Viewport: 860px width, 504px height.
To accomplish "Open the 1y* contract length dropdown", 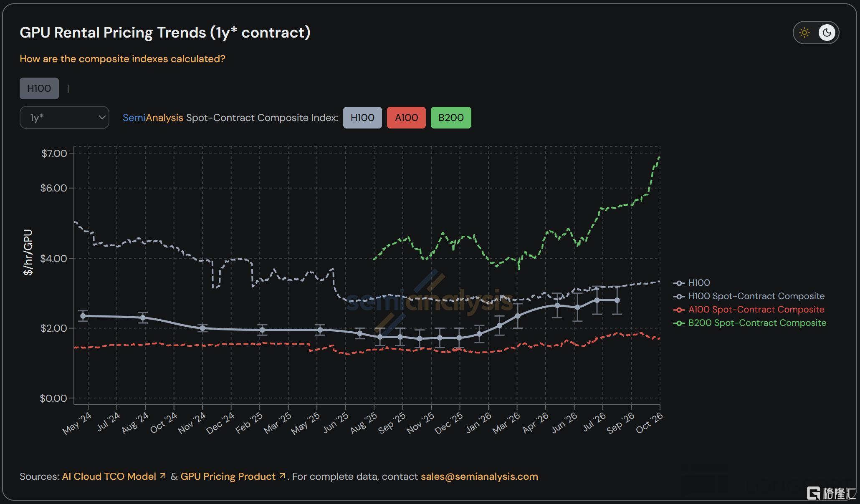I will click(64, 118).
